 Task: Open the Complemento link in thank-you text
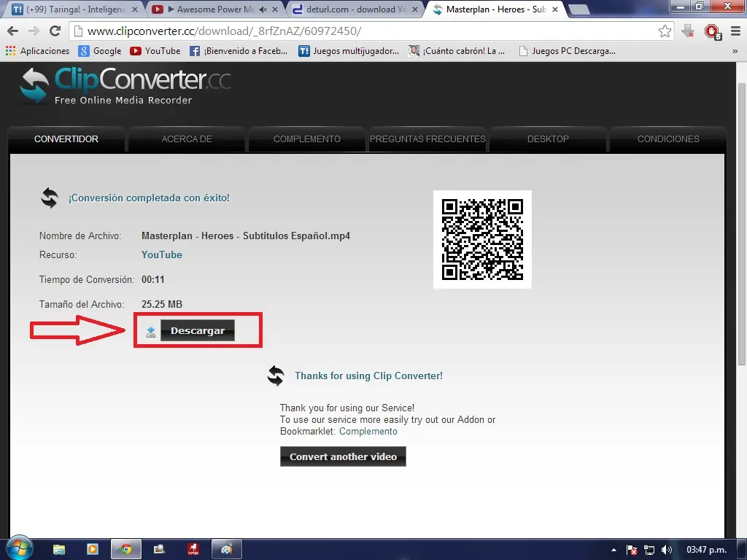pyautogui.click(x=368, y=432)
